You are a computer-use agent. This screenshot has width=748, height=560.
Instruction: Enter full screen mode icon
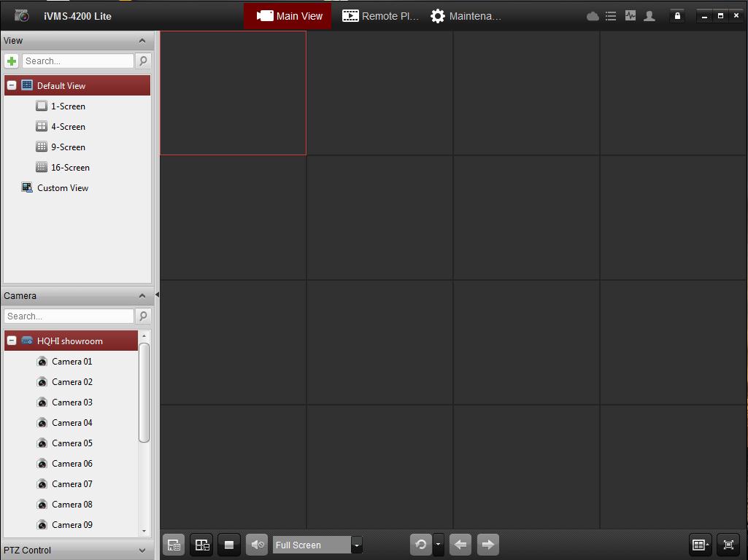(x=728, y=545)
